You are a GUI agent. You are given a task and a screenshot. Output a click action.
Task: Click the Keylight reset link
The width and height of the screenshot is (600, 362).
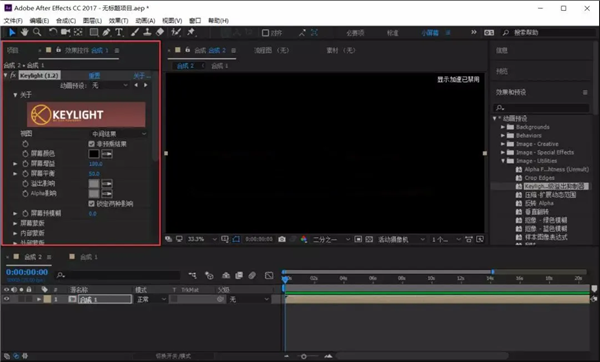(x=94, y=75)
